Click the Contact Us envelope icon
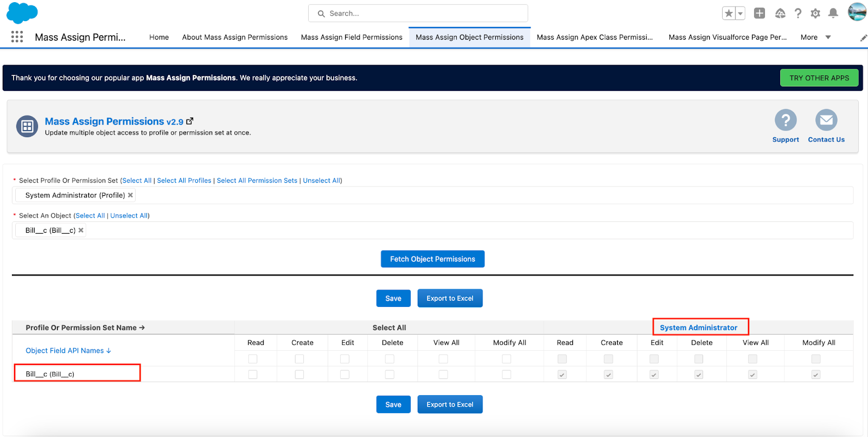The width and height of the screenshot is (868, 437). 826,120
